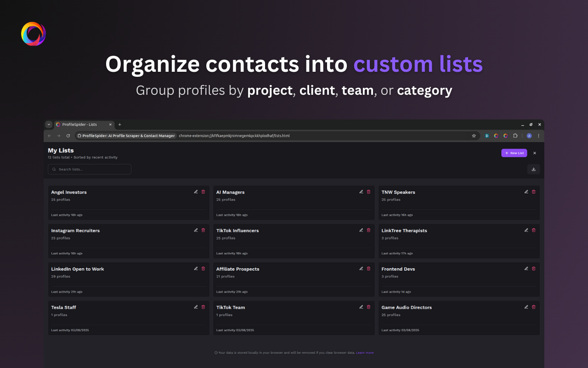The image size is (588, 368).
Task: Open the tab search chevron
Action: click(49, 124)
